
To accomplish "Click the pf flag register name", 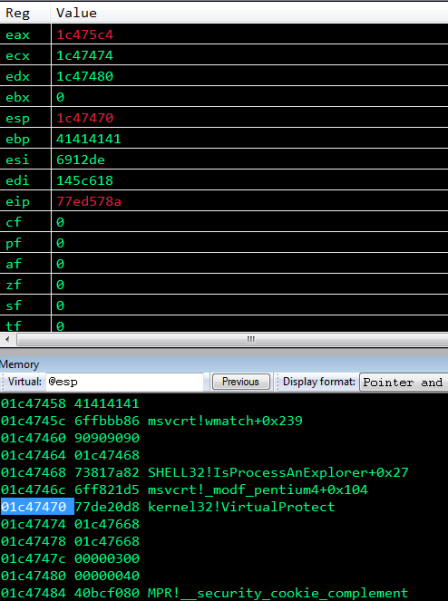I will [x=13, y=243].
